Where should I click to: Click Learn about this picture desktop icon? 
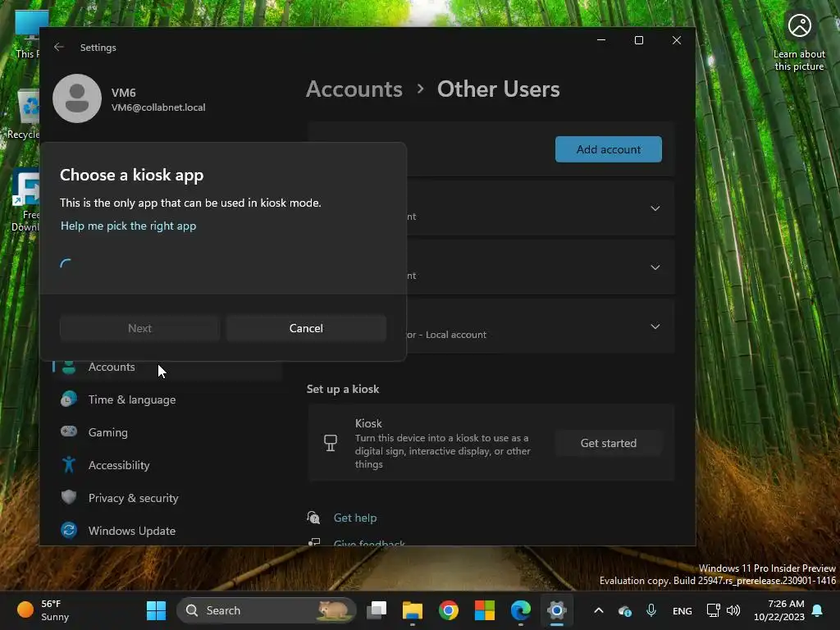point(799,43)
